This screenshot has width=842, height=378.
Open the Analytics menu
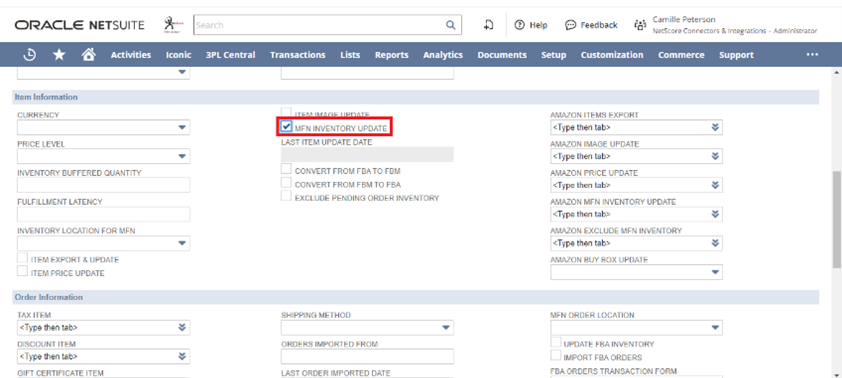pos(443,55)
